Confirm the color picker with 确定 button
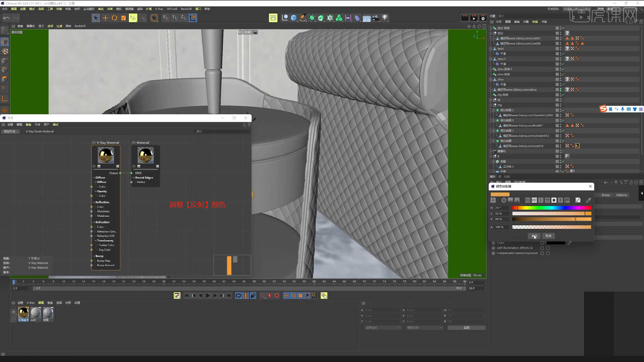 [x=534, y=236]
